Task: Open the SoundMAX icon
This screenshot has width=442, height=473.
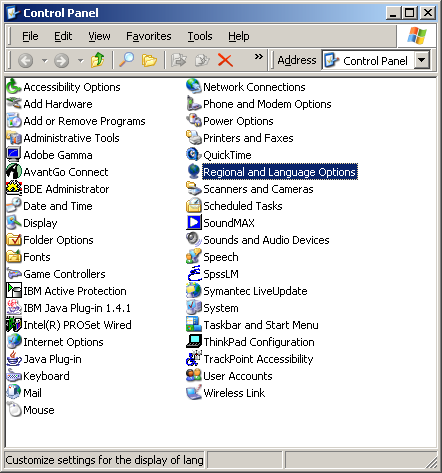Action: click(x=194, y=223)
